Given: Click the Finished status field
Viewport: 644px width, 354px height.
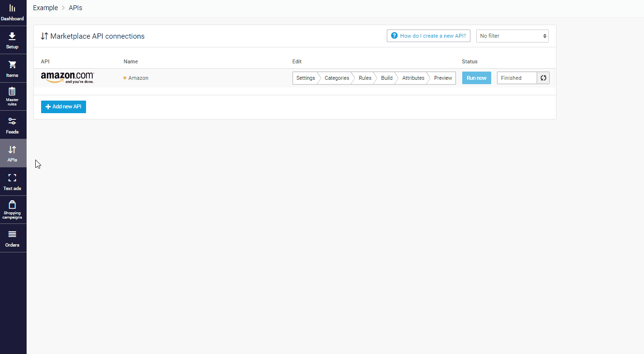Looking at the screenshot, I should (517, 78).
